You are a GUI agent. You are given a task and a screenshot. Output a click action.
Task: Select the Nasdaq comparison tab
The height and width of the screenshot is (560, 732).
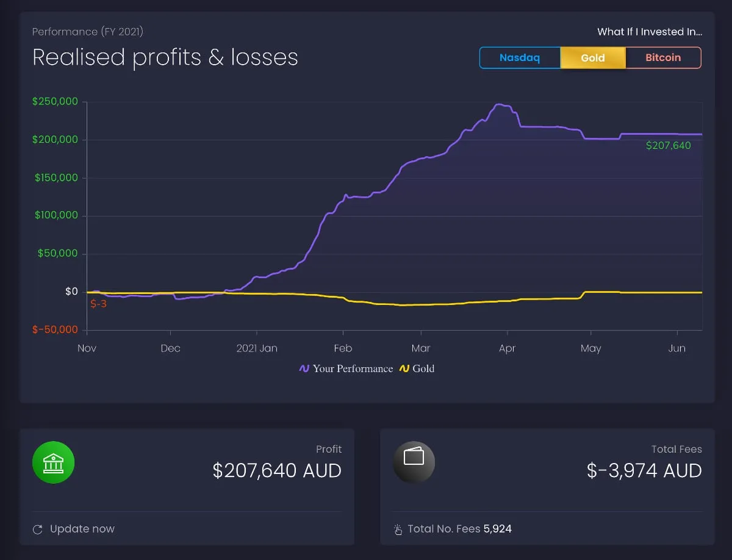(x=520, y=58)
